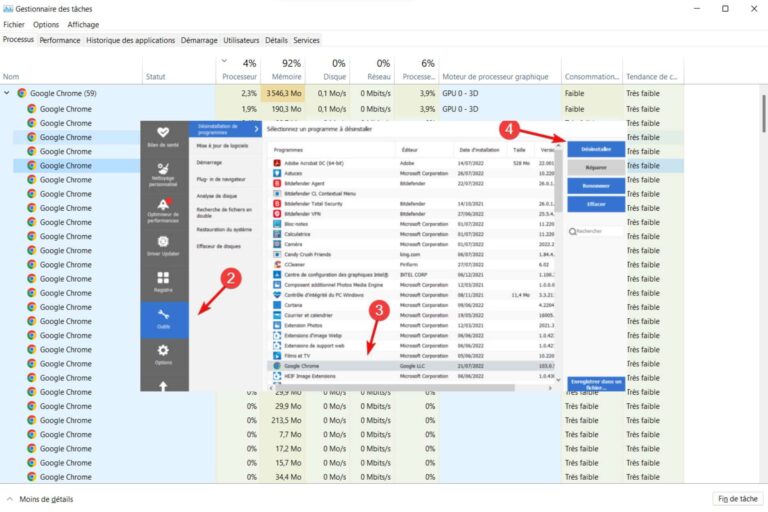Image resolution: width=768 pixels, height=512 pixels.
Task: Open the Affichage menu
Action: coord(83,24)
